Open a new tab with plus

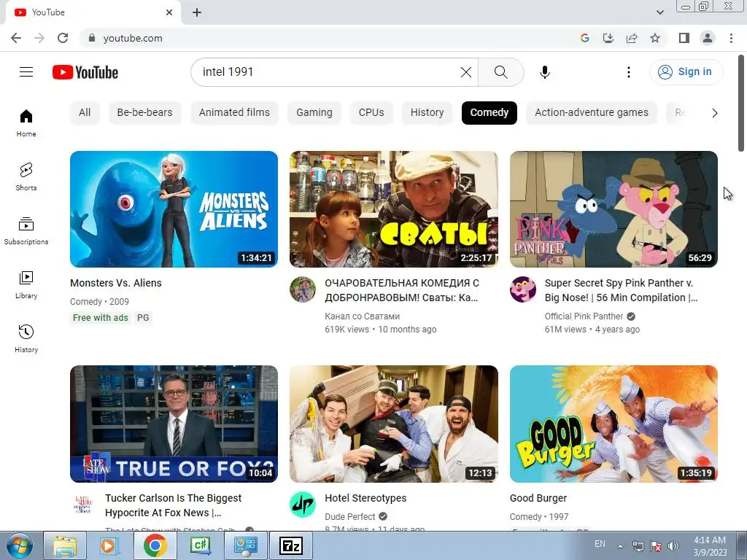point(197,12)
